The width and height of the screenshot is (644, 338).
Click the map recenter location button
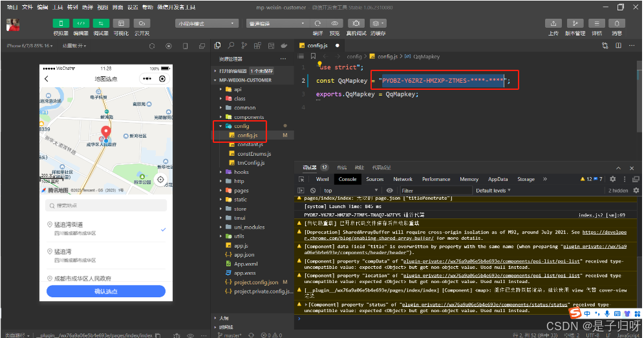160,180
